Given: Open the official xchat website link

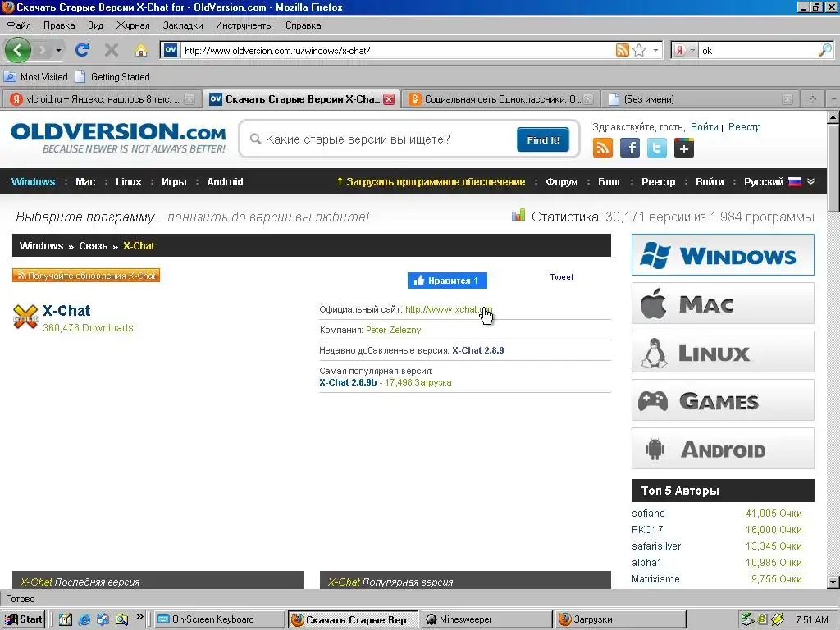Looking at the screenshot, I should (x=449, y=309).
